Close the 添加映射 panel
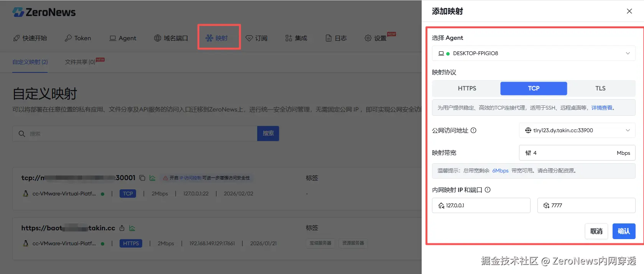644x274 pixels. [629, 11]
